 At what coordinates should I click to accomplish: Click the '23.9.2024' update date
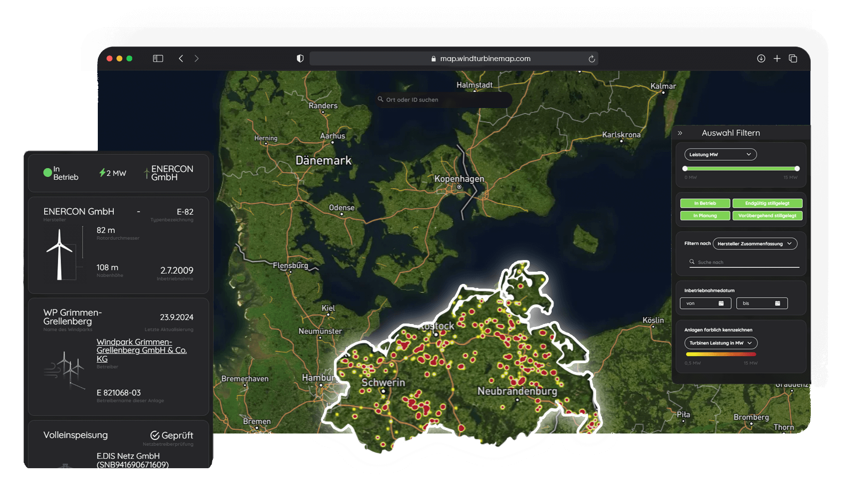coord(177,318)
